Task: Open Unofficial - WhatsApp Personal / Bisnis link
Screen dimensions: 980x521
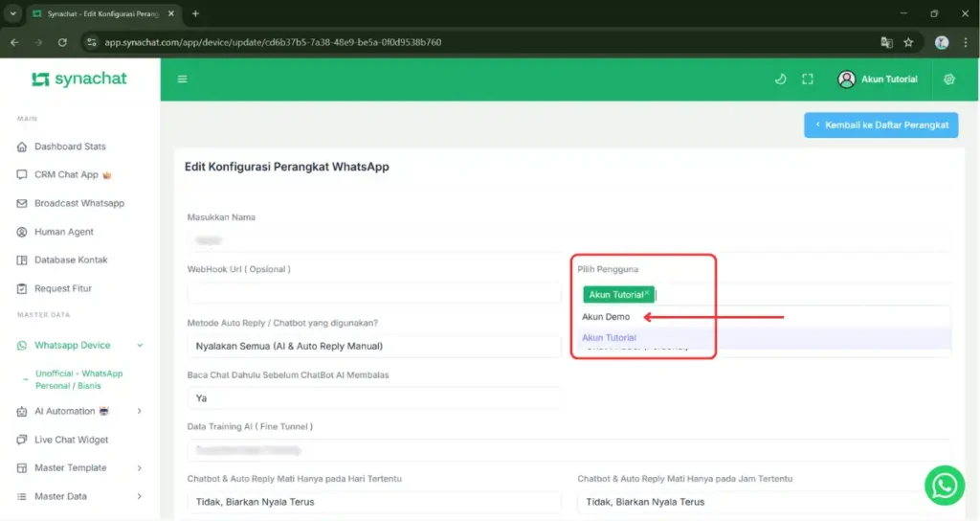Action: point(78,379)
